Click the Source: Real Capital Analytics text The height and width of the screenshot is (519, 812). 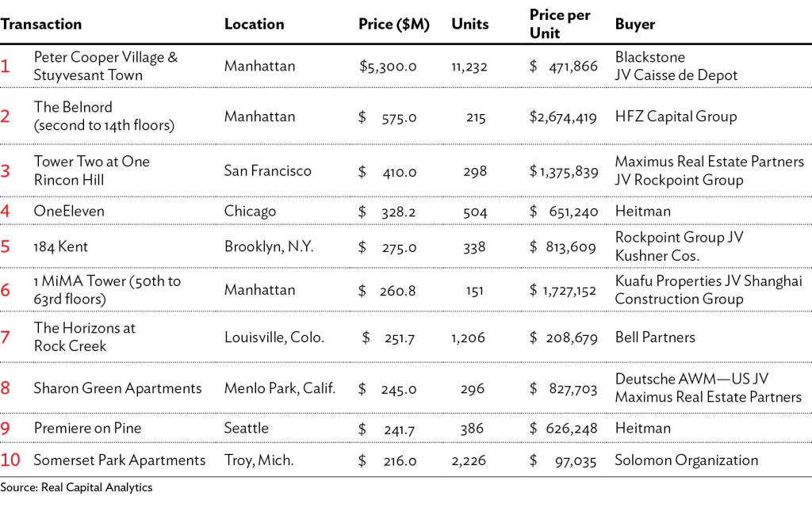(x=76, y=488)
